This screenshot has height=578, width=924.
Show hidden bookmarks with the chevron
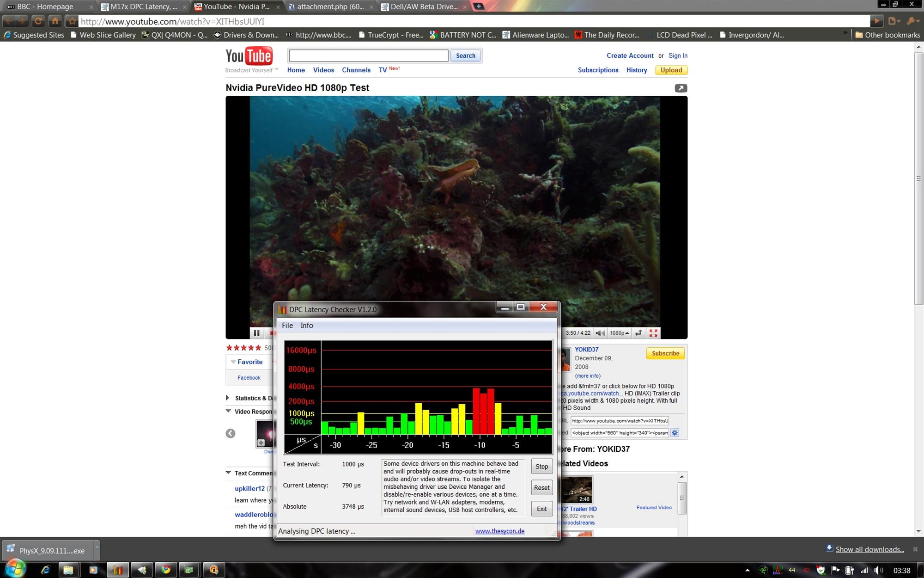click(x=845, y=33)
